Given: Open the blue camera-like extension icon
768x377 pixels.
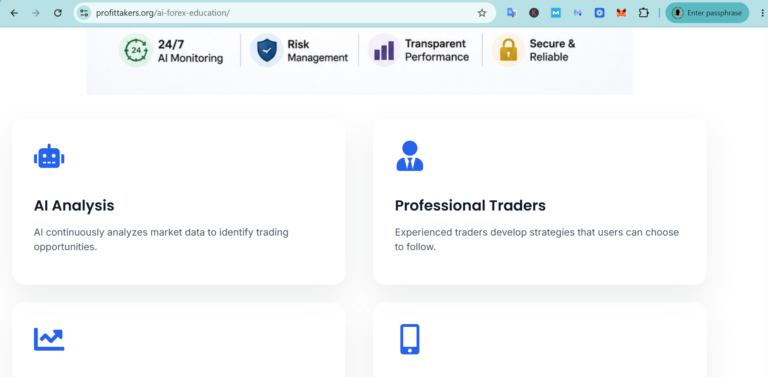Looking at the screenshot, I should (x=600, y=13).
